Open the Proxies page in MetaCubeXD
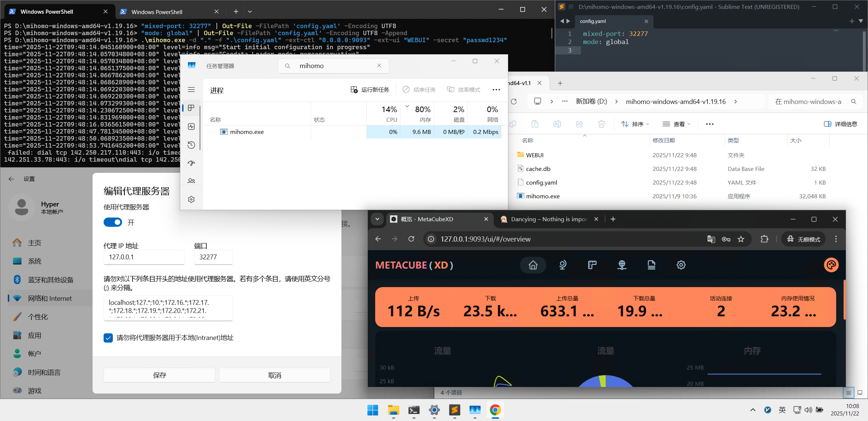Screen dimensions: 868x421 pyautogui.click(x=563, y=265)
